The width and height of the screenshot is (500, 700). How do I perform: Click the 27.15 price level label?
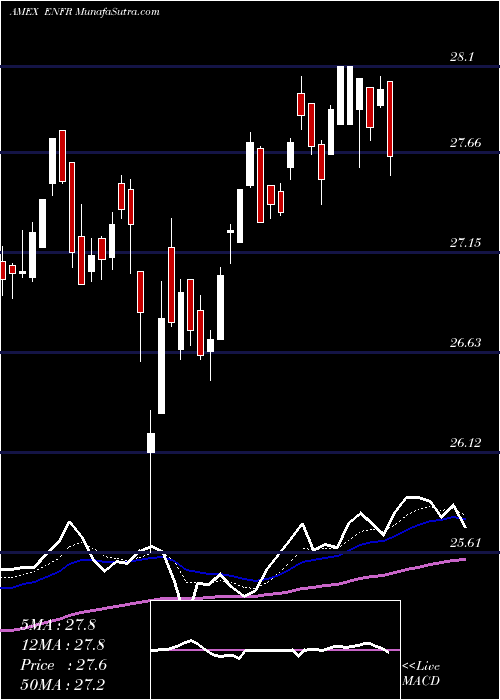click(465, 243)
